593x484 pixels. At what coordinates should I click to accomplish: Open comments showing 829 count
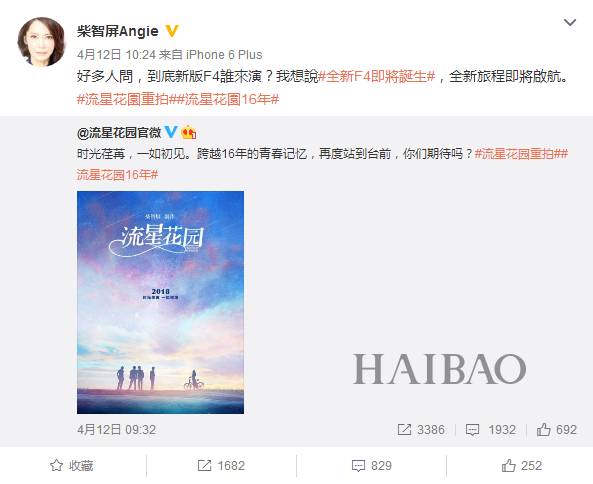[371, 465]
